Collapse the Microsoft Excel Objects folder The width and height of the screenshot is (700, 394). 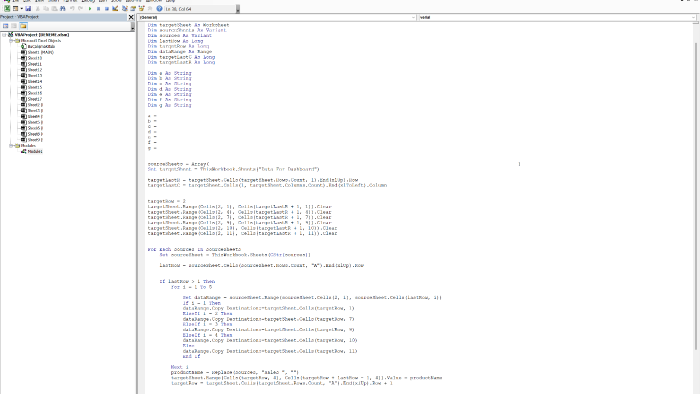pos(11,41)
